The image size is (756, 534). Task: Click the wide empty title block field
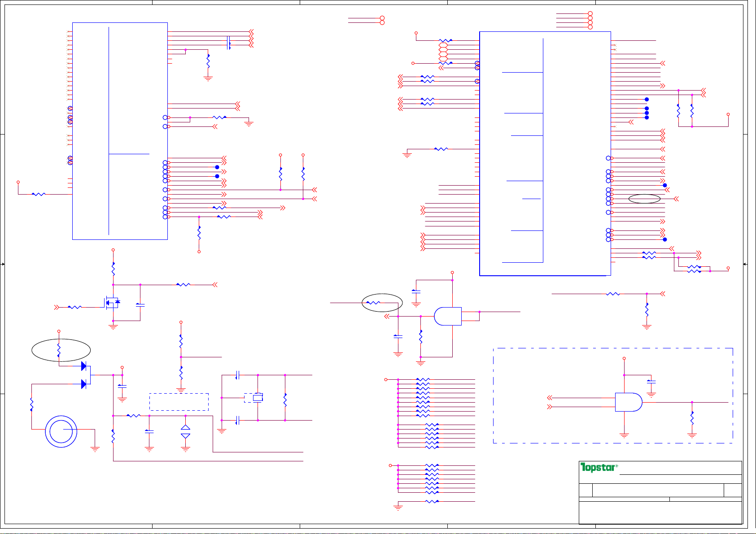(x=658, y=490)
